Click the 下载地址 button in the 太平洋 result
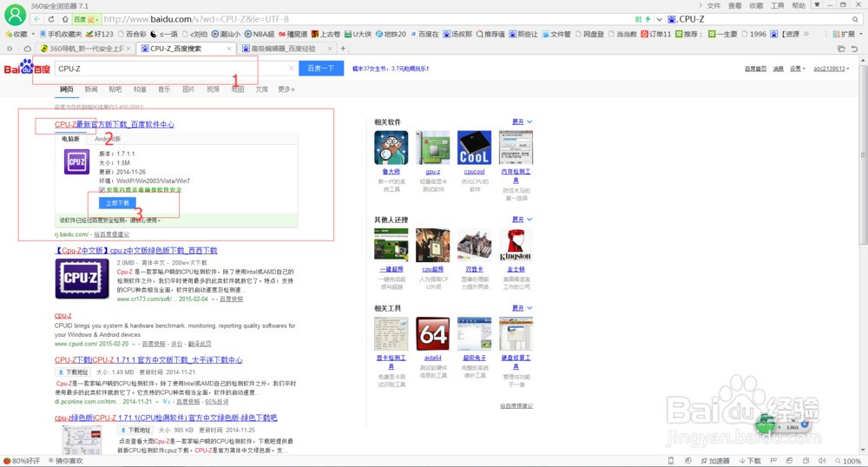 tap(73, 372)
